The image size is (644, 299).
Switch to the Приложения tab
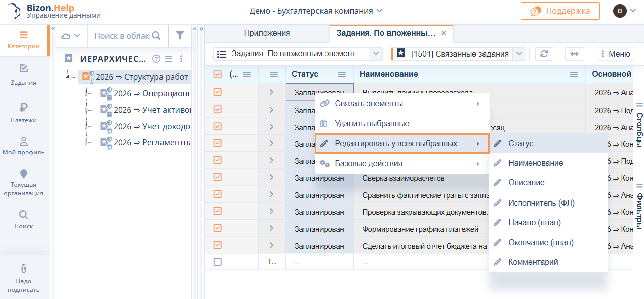point(267,33)
